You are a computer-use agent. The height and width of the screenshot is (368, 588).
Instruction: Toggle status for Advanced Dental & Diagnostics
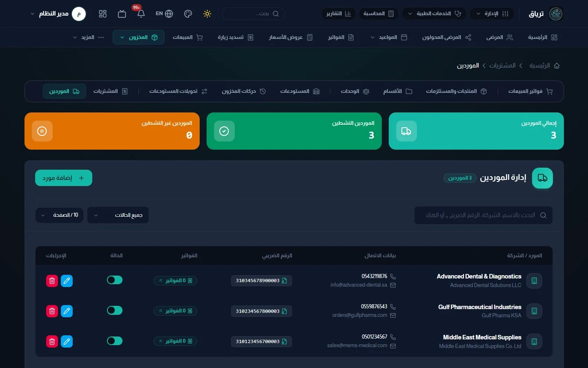115,280
